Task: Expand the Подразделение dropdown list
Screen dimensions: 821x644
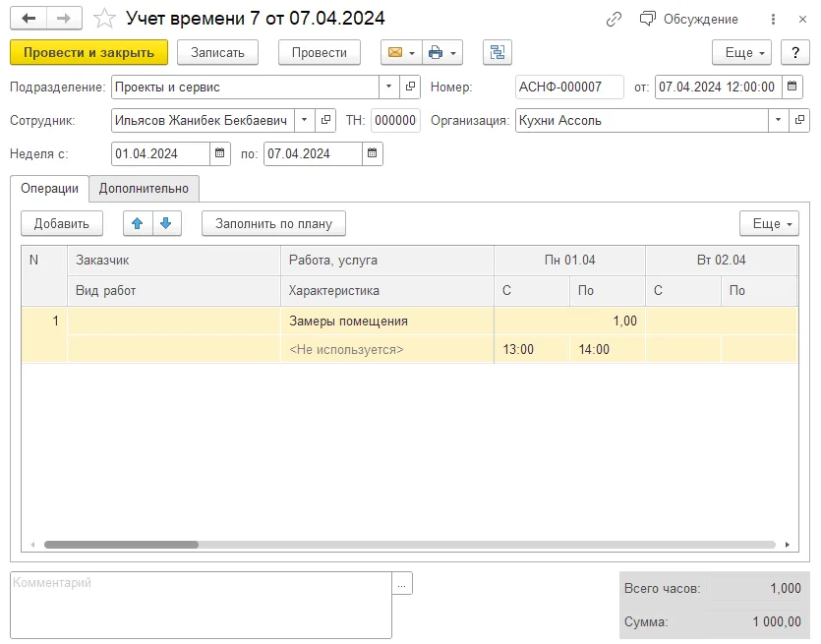Action: [x=388, y=87]
